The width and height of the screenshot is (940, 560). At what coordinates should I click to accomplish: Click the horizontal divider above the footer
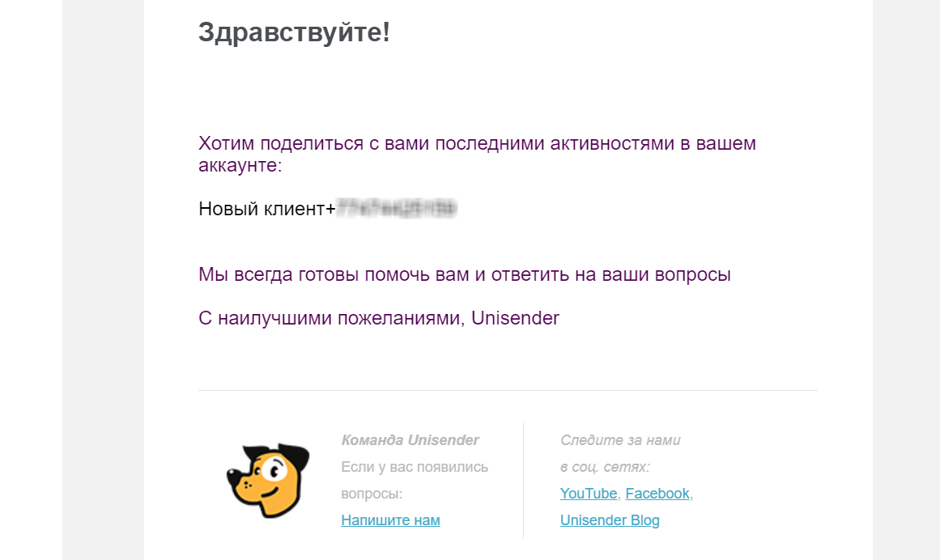point(508,391)
